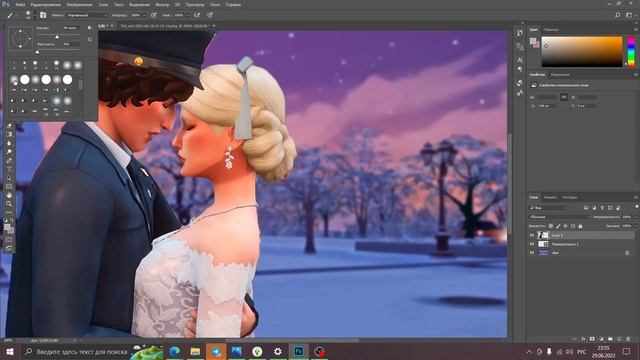
Task: Open the layer filter type dropdown
Action: [x=549, y=208]
